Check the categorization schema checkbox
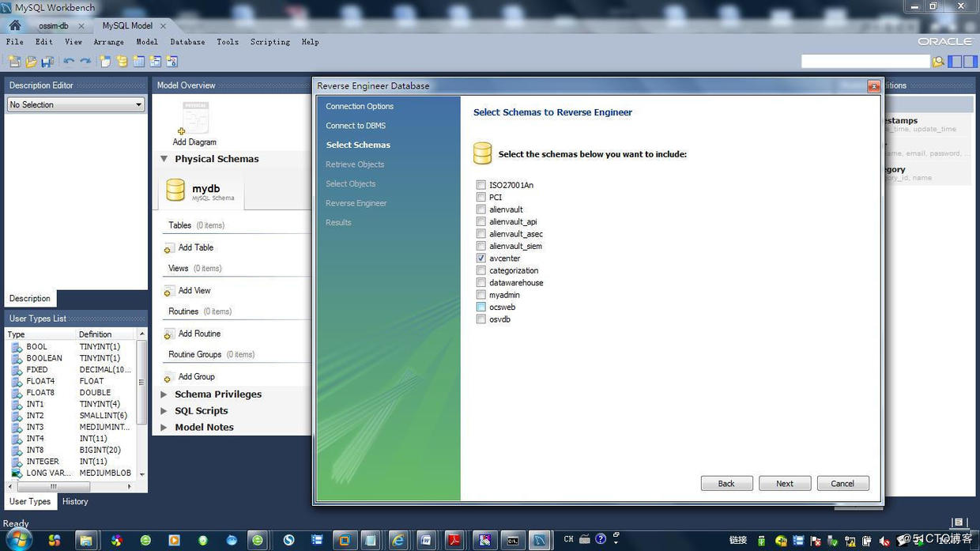The width and height of the screenshot is (980, 551). coord(481,270)
